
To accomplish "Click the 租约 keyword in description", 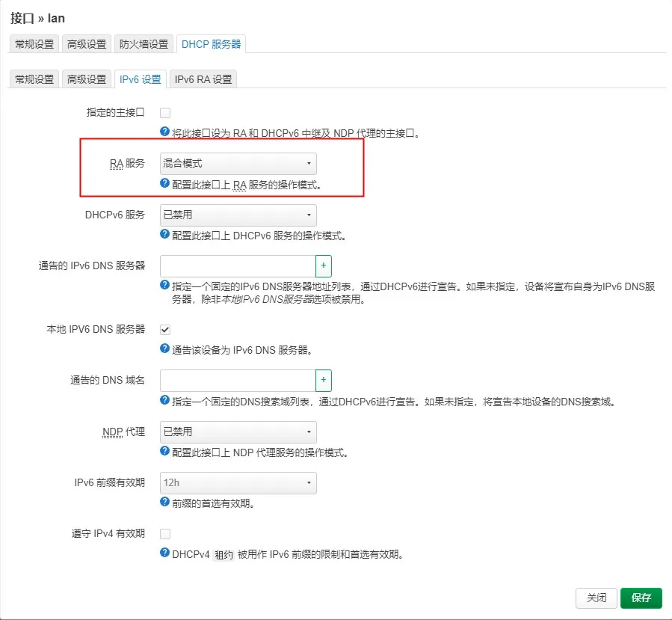I will (224, 555).
